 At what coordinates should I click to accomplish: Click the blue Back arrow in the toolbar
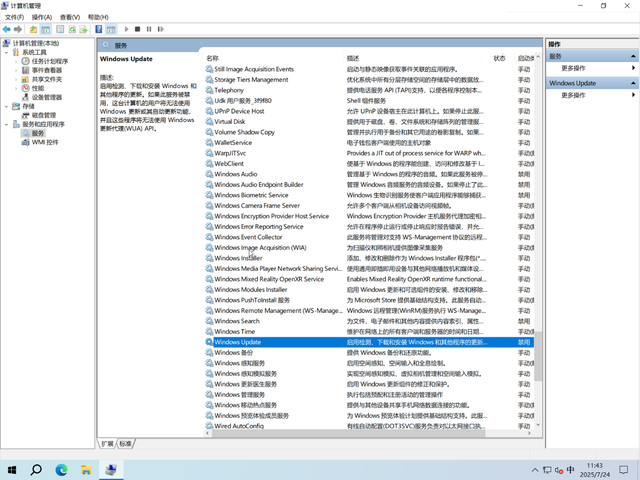[x=7, y=29]
